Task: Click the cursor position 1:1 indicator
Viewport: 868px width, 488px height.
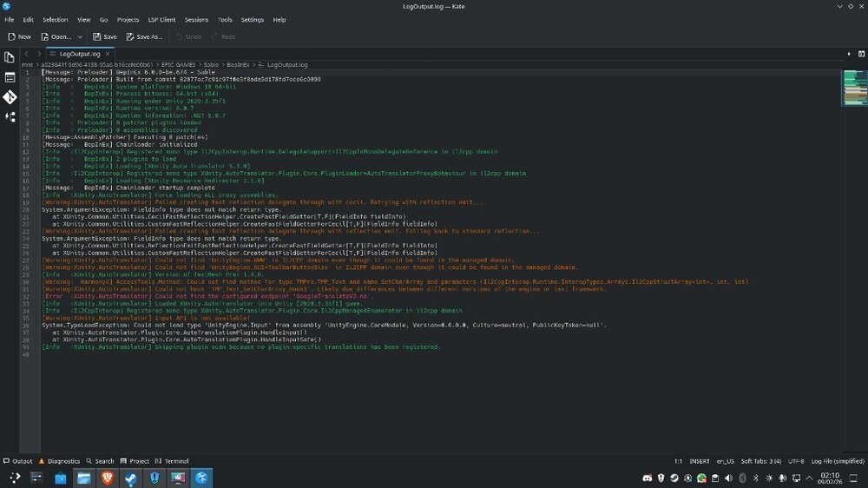Action: pos(678,461)
